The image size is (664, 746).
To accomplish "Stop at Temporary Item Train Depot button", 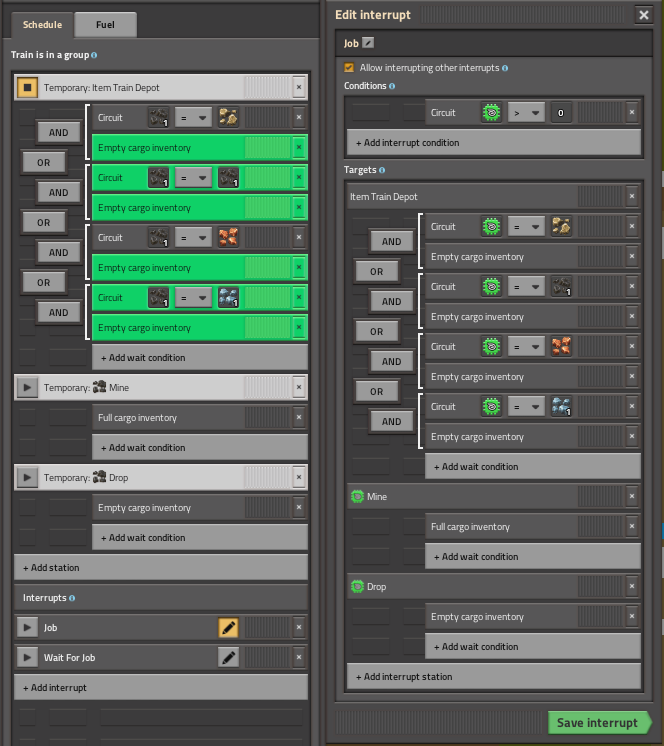I will pos(28,88).
